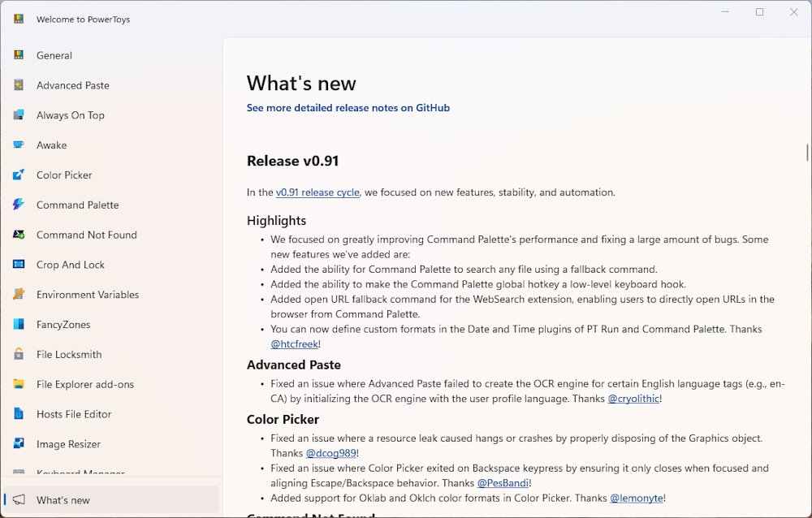The width and height of the screenshot is (812, 518).
Task: Click the PowerToys logo in title bar
Action: (x=19, y=19)
